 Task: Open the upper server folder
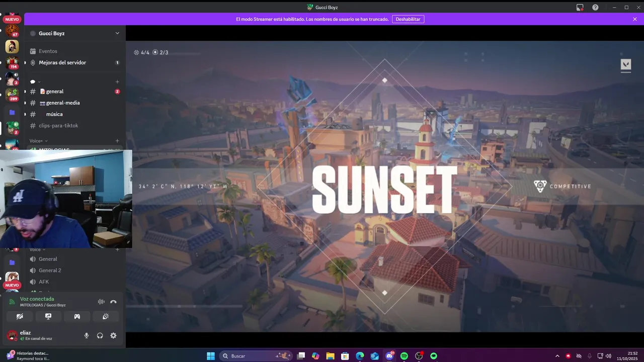12,113
